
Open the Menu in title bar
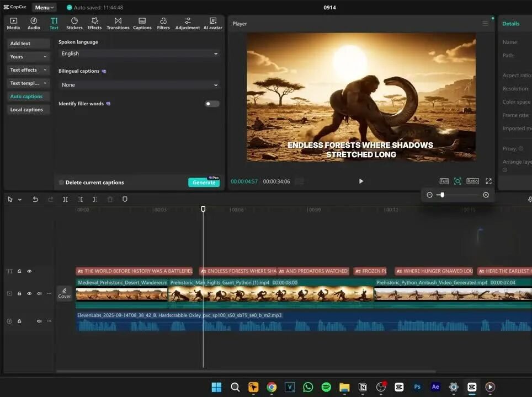tap(44, 8)
